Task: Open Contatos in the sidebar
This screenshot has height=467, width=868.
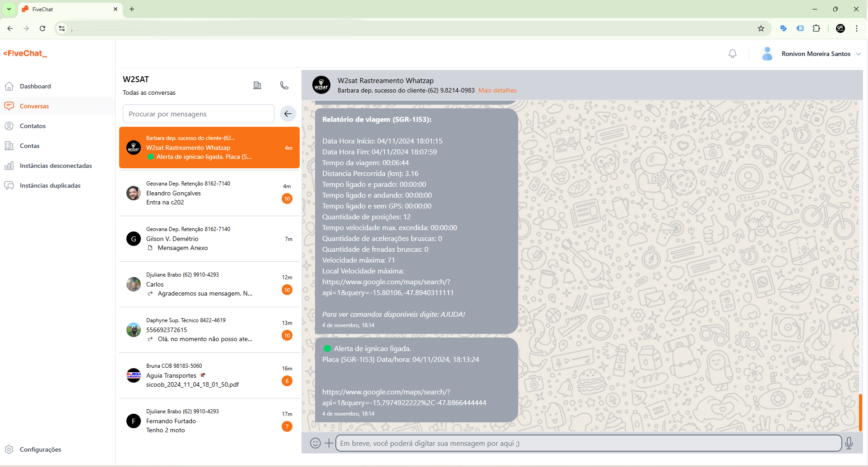Action: 32,126
